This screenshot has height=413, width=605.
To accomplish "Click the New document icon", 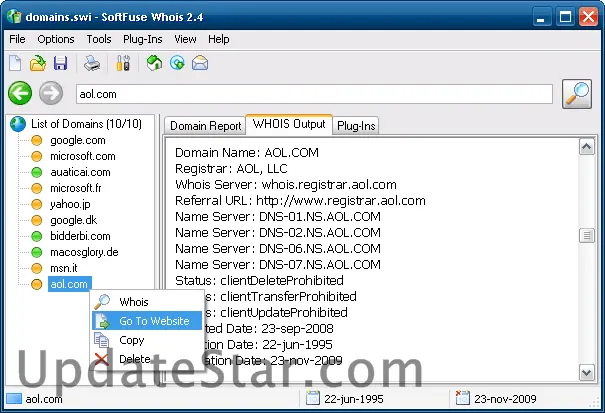I will click(x=15, y=64).
